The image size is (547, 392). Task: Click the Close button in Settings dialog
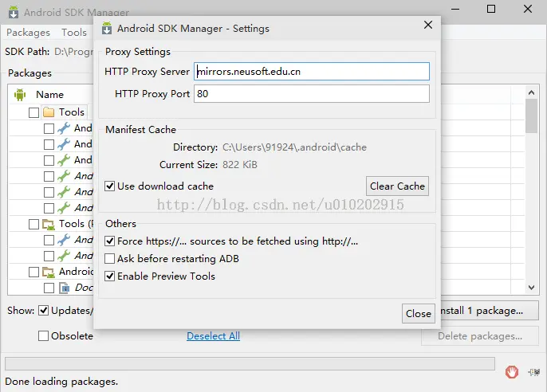pyautogui.click(x=419, y=314)
